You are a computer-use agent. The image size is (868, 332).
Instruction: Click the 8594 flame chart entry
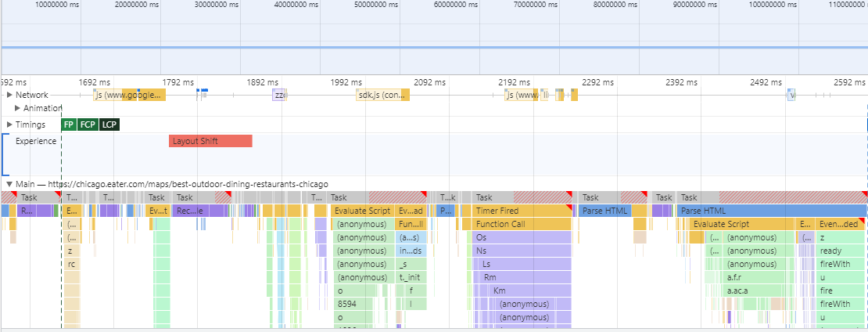[x=362, y=304]
